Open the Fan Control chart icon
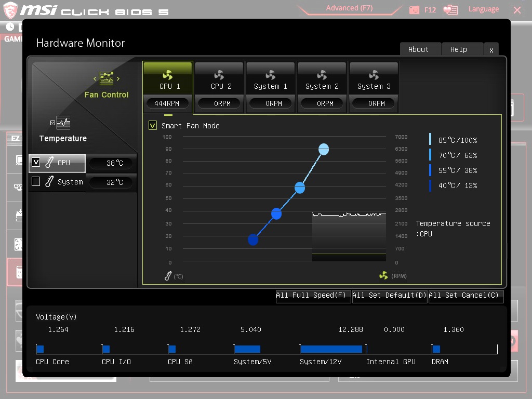 [107, 78]
